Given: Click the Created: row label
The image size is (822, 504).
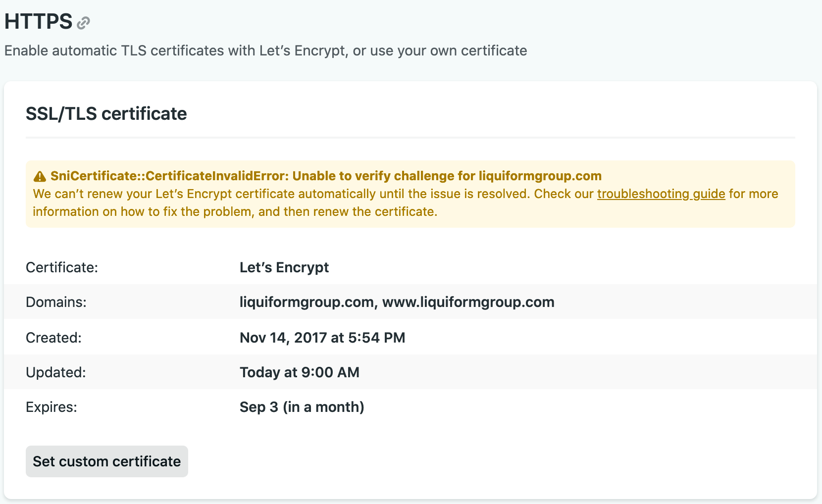Looking at the screenshot, I should [x=53, y=338].
